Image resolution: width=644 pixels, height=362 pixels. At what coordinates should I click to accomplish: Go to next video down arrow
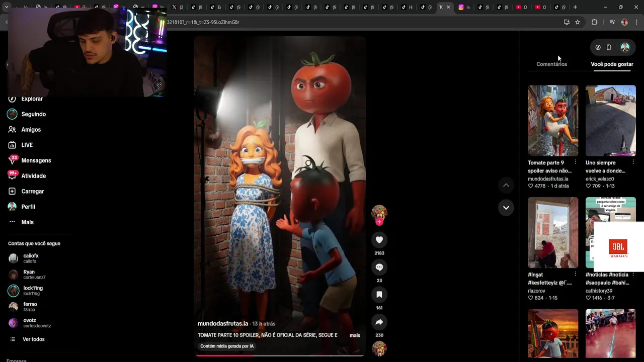click(x=506, y=207)
